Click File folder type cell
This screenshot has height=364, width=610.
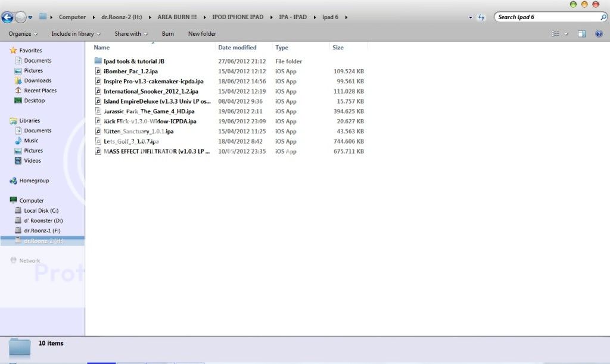coord(288,61)
